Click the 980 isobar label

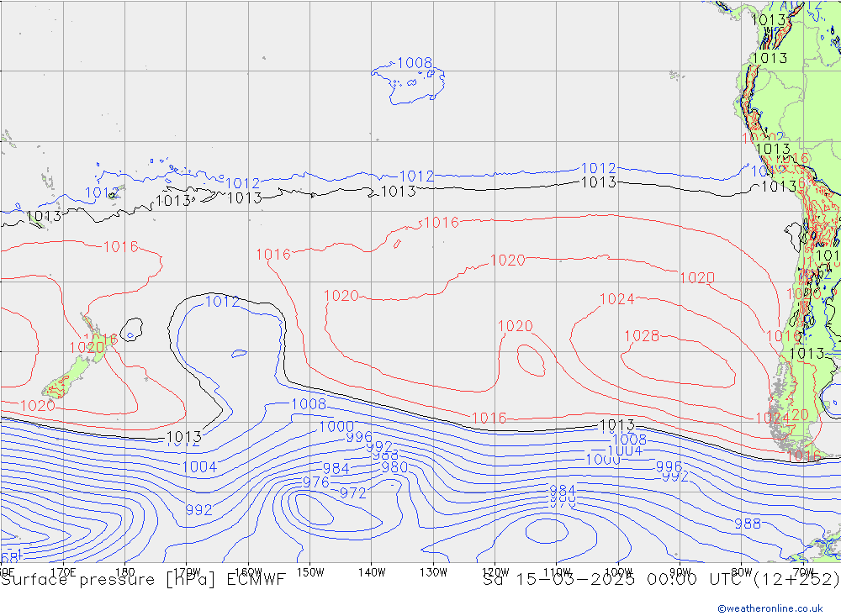click(394, 467)
